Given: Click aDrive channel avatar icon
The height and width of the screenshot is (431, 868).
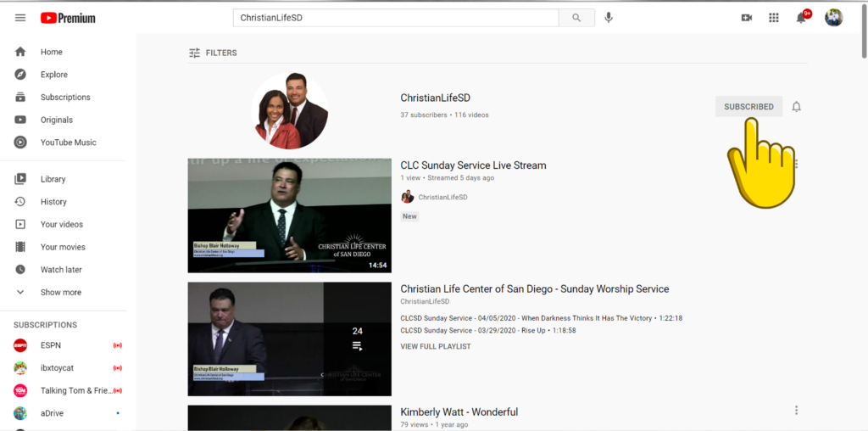Looking at the screenshot, I should point(20,414).
